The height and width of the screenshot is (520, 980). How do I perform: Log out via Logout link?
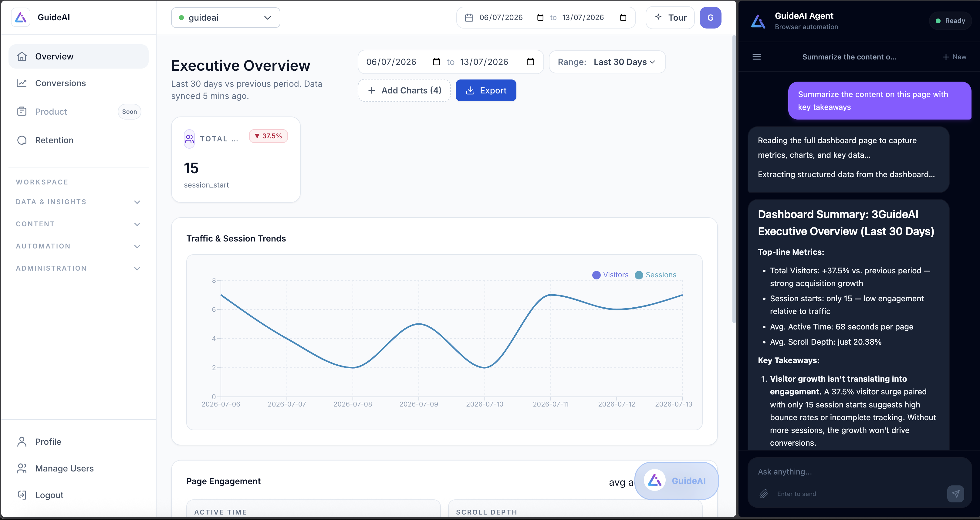[78, 495]
